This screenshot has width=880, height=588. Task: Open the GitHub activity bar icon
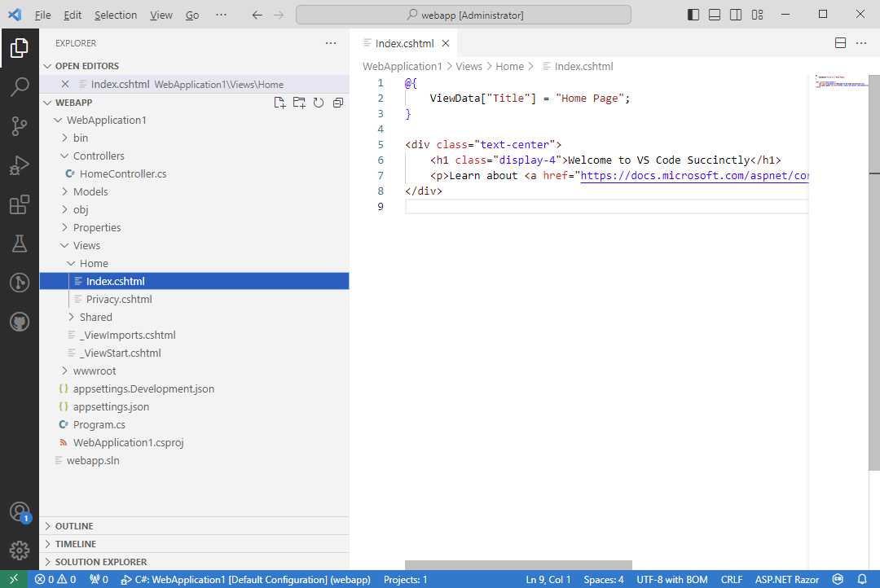[19, 322]
